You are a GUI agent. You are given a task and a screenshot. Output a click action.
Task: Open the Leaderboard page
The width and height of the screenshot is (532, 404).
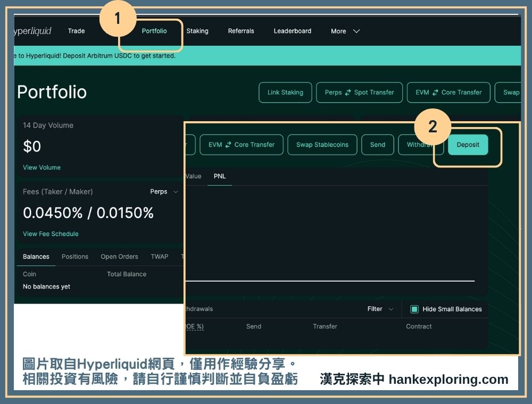292,31
